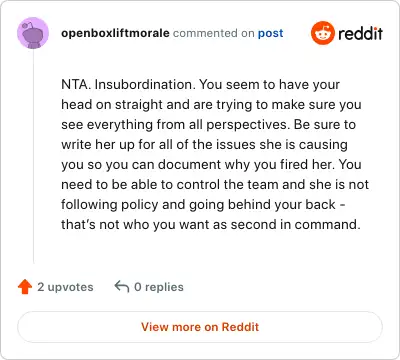Click the purple Snoo avatar of openboxliftmorale

click(33, 33)
